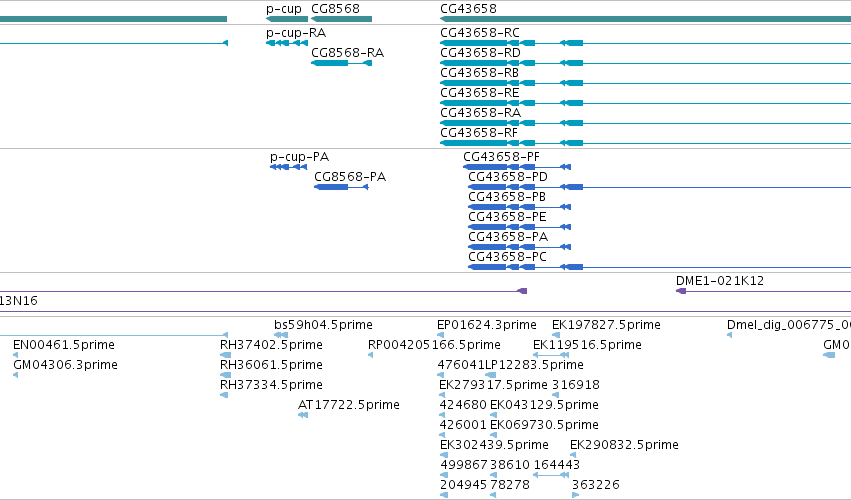Click the 316918 feature label
Screen dimensions: 851x500
click(x=575, y=385)
